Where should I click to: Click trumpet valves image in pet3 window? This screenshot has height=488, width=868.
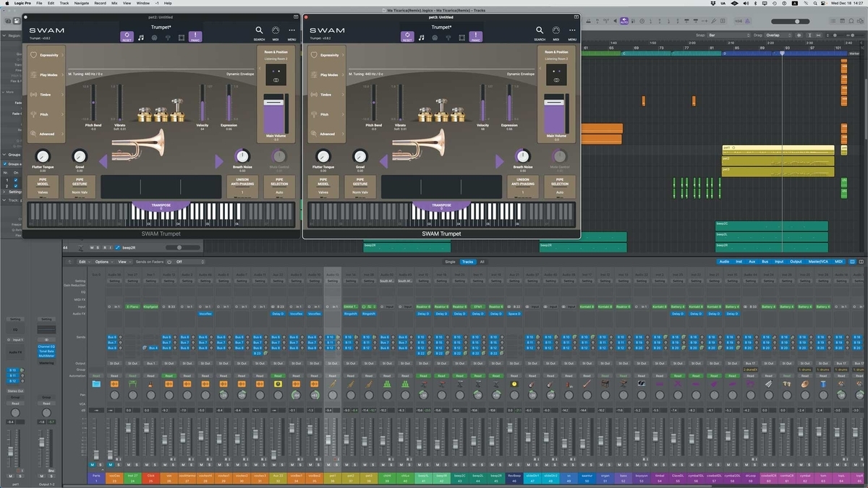point(441,110)
